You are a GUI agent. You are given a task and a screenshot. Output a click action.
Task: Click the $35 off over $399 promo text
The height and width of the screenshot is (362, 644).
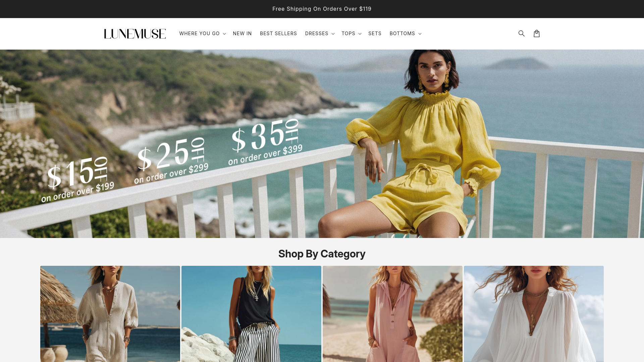tap(265, 142)
